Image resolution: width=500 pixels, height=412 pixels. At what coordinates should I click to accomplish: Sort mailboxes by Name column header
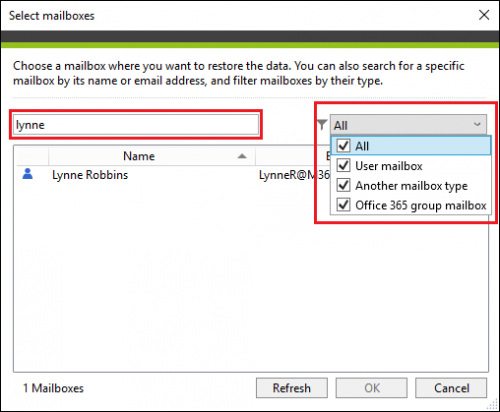[152, 156]
